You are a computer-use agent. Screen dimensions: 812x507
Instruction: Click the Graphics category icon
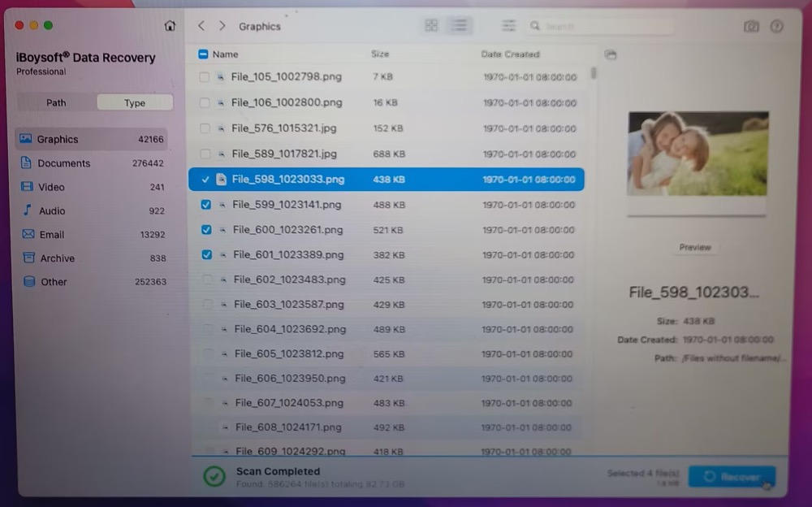click(25, 138)
